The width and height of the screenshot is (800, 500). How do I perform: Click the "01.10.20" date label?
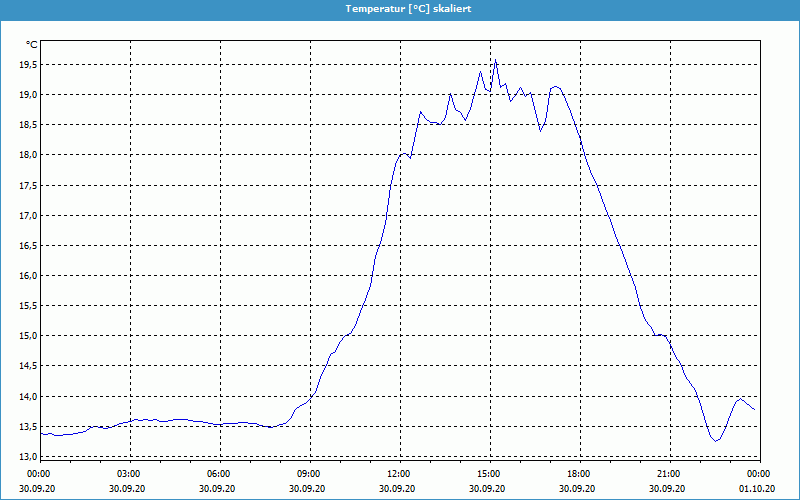(757, 489)
